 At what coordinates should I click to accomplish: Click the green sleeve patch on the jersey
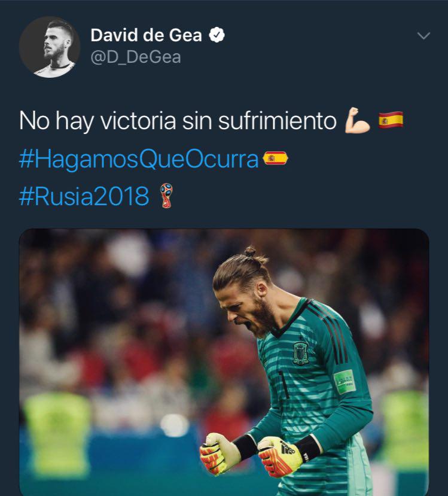345,382
